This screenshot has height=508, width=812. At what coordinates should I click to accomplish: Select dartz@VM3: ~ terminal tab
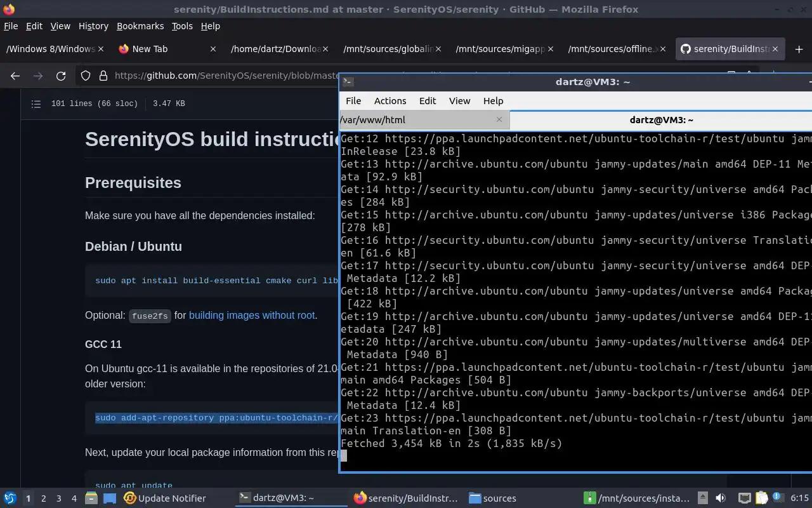(x=661, y=119)
